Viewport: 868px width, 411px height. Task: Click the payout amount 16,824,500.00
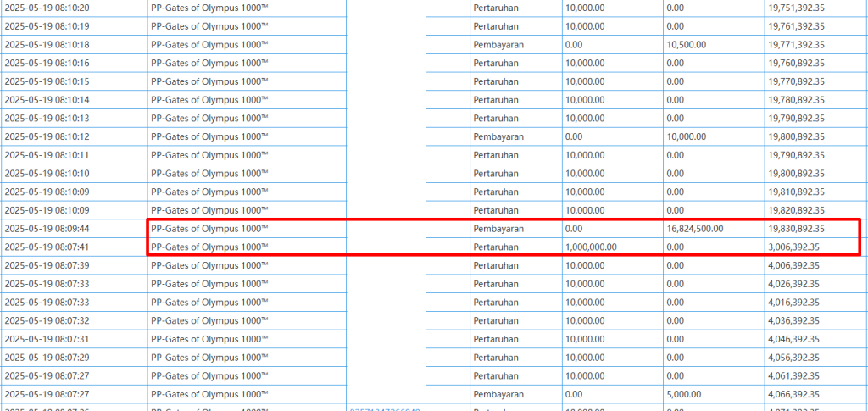(x=695, y=229)
